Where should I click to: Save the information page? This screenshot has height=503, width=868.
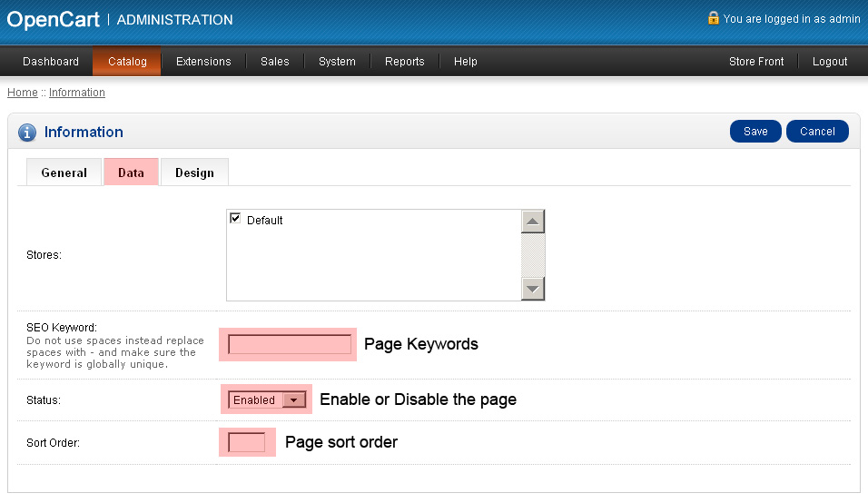tap(755, 131)
